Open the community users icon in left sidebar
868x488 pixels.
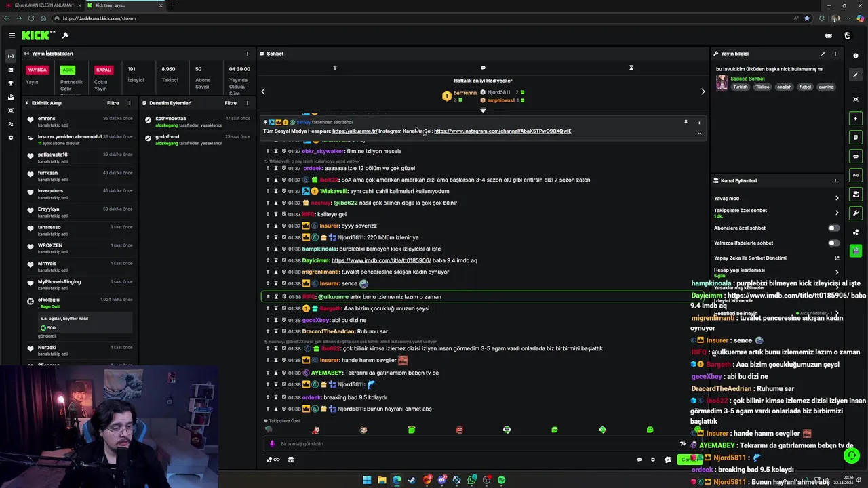[x=10, y=124]
